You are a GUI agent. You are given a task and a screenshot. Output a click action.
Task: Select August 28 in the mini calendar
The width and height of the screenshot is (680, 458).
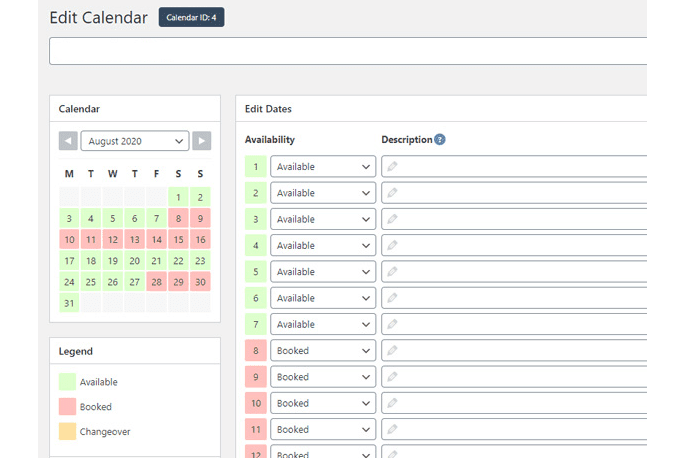(x=157, y=282)
